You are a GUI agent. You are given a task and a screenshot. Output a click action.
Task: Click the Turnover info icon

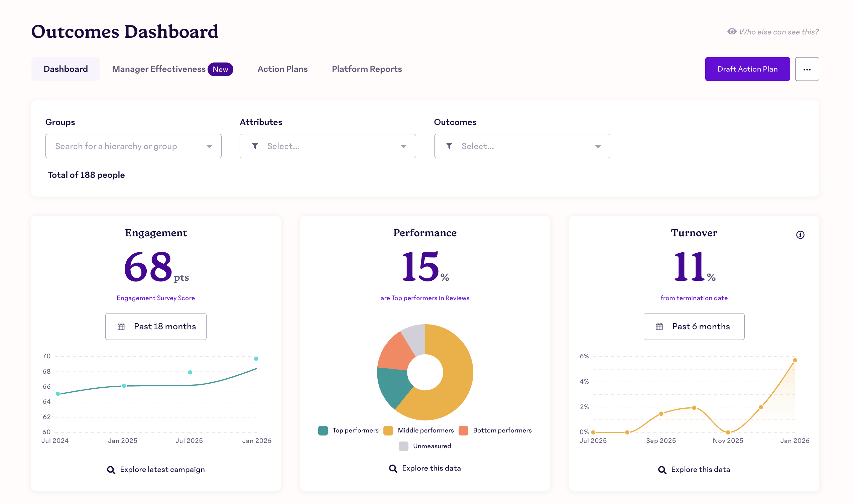800,235
